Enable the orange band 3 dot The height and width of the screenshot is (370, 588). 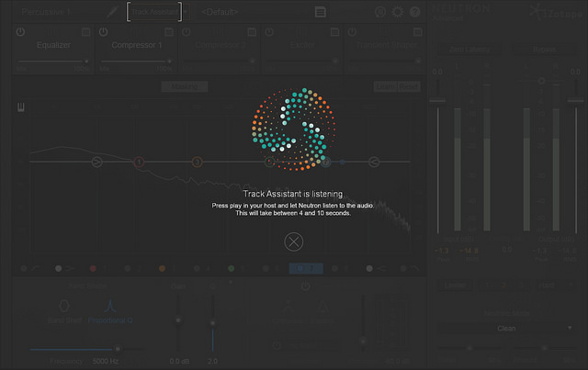162,268
